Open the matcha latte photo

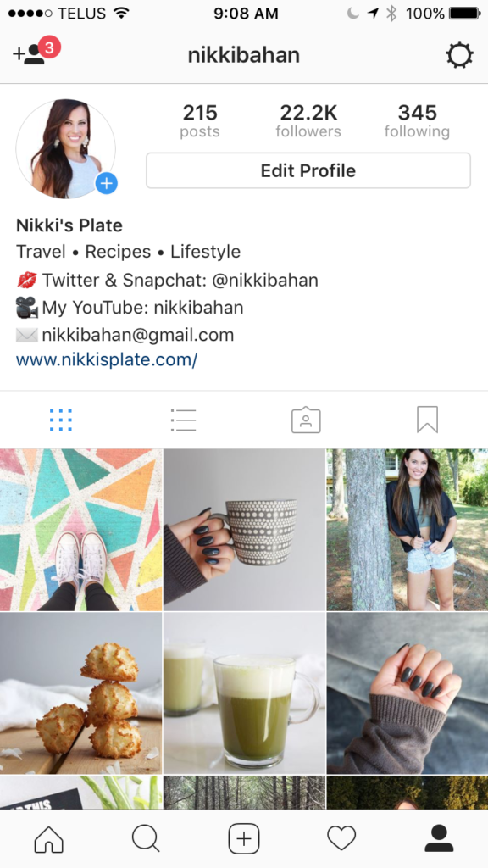244,693
